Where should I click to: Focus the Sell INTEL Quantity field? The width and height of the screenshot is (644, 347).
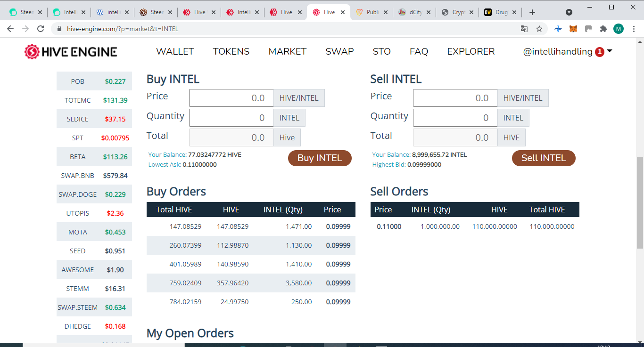(455, 118)
